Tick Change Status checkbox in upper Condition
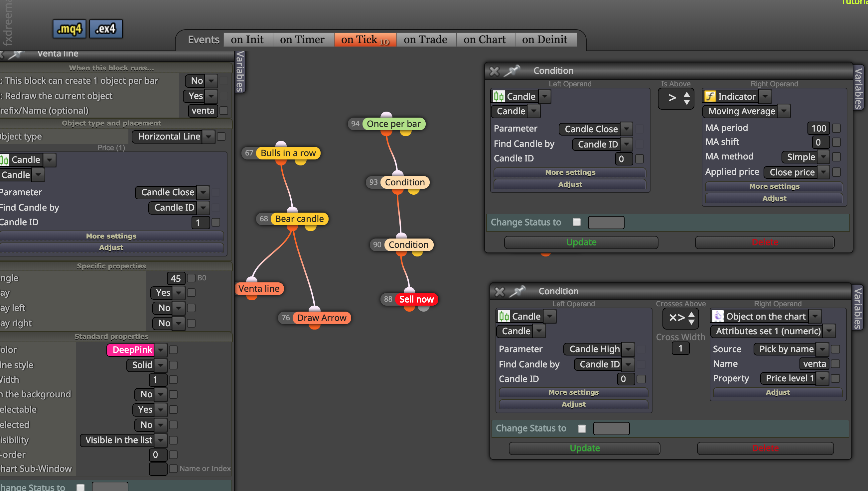The image size is (868, 491). 577,222
